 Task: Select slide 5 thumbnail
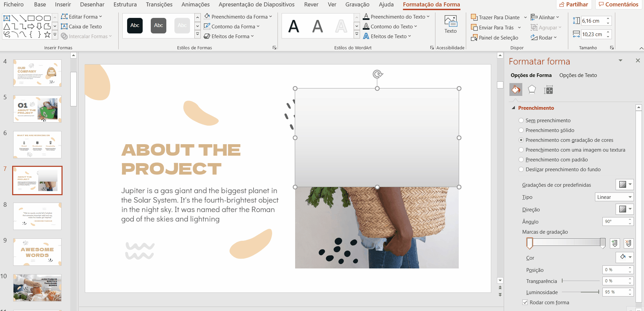[x=37, y=109]
